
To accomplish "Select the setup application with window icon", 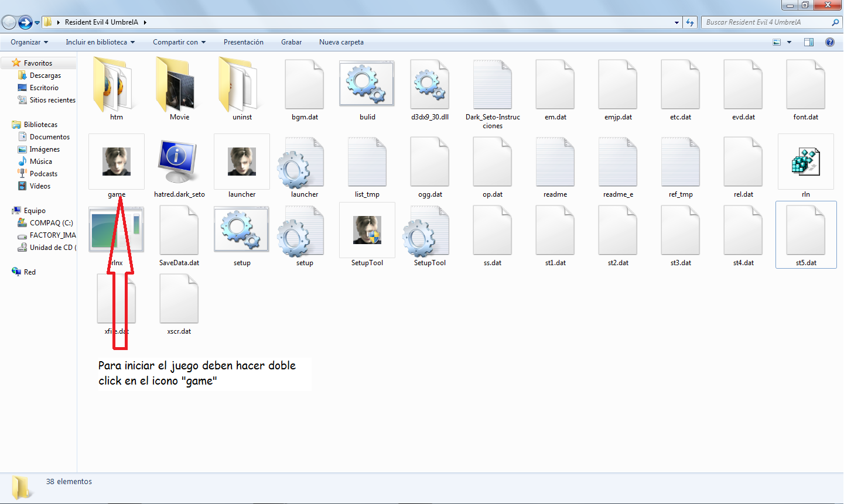I will (x=242, y=235).
